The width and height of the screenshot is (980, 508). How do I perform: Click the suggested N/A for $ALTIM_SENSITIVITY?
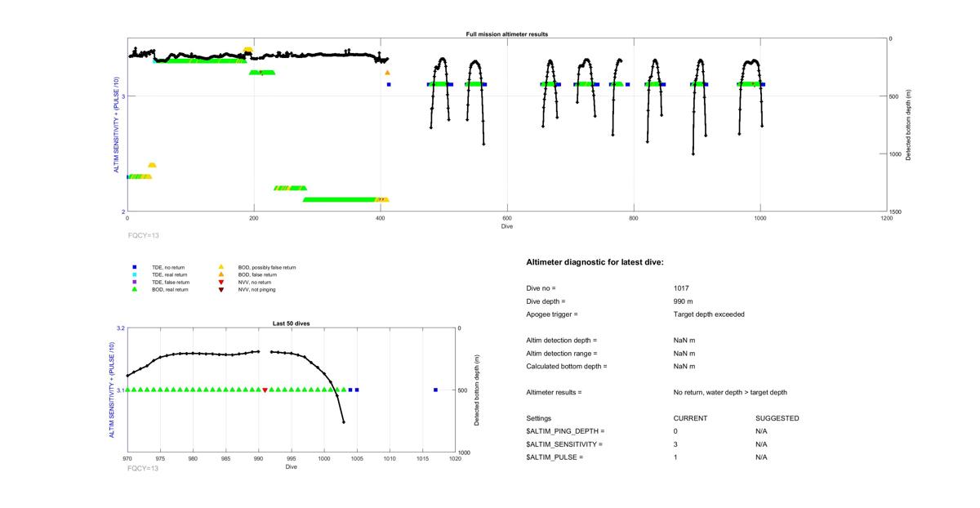click(x=762, y=444)
